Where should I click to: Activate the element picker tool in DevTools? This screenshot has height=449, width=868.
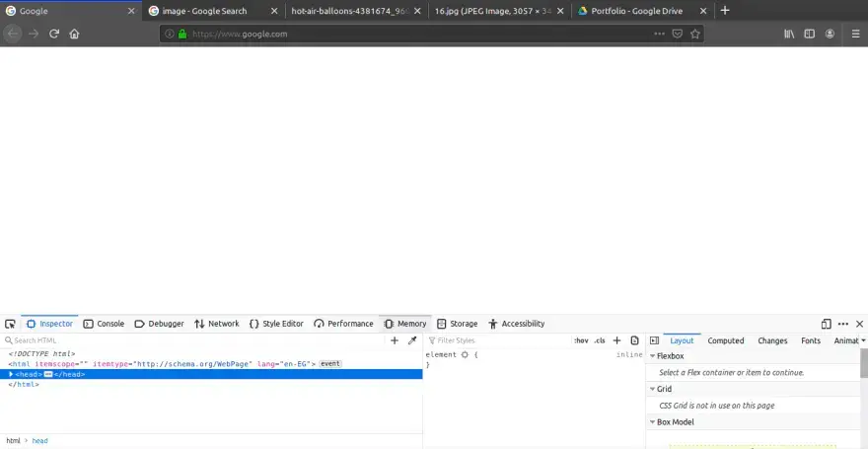10,324
